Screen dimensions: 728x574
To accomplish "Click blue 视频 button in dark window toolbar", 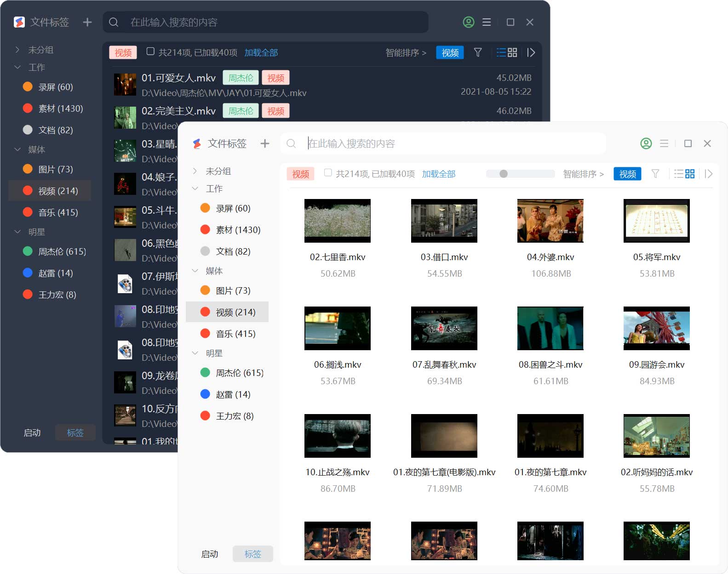I will (x=450, y=52).
